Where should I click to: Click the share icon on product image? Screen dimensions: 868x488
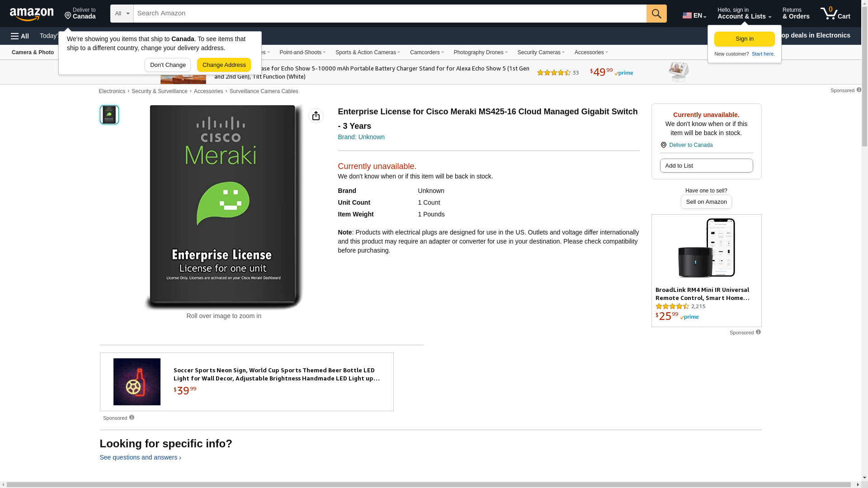pos(316,116)
